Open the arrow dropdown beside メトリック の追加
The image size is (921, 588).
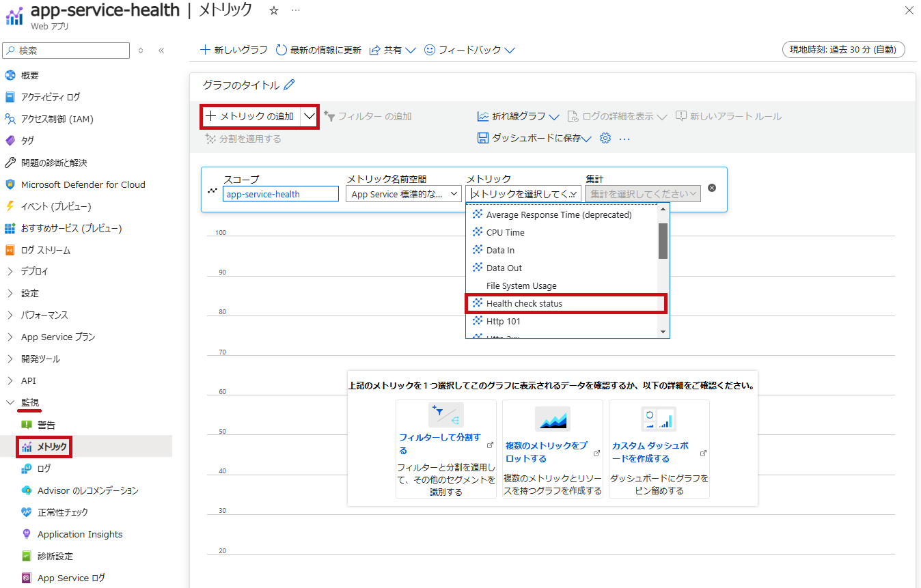point(310,116)
